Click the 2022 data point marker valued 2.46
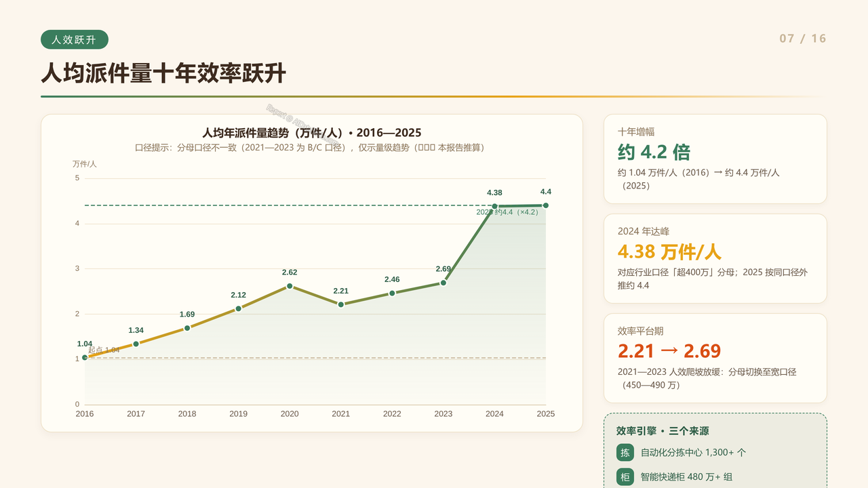The width and height of the screenshot is (868, 488). tap(392, 293)
